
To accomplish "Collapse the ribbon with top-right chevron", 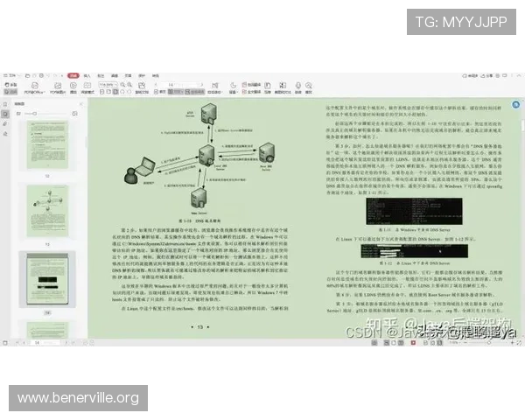I will 519,76.
